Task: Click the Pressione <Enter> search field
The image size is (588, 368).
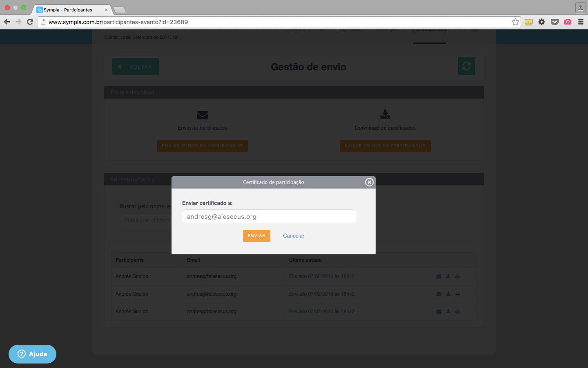Action: point(146,220)
